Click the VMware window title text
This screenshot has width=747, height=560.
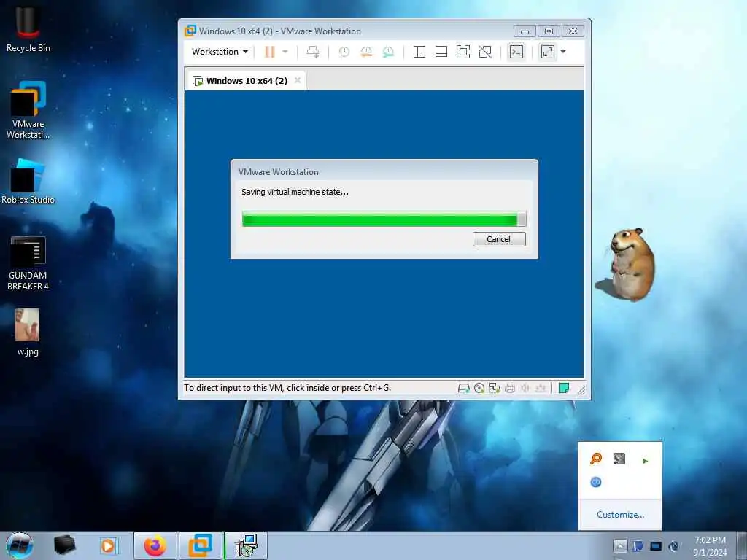279,31
